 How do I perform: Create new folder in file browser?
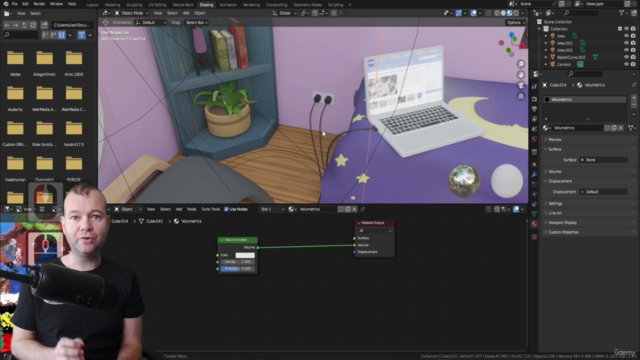44,25
